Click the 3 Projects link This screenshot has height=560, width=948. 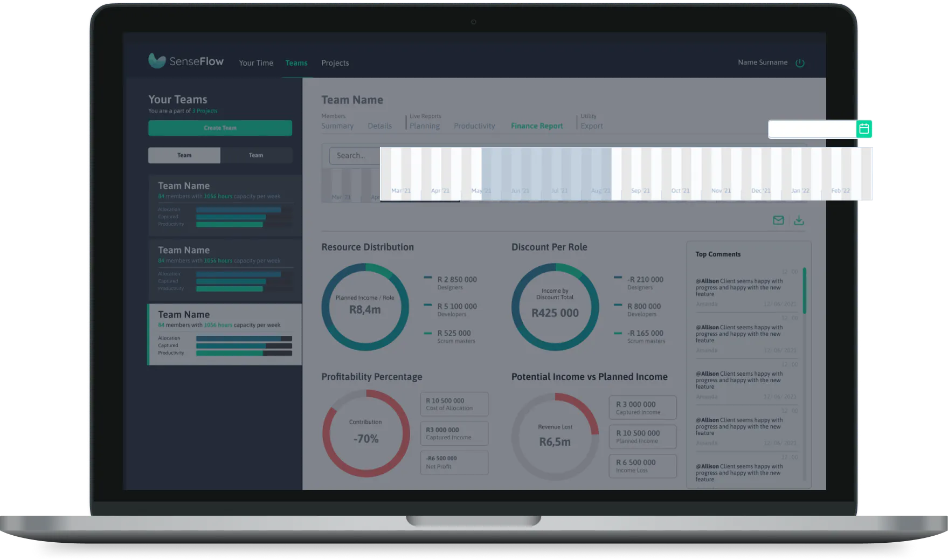[205, 111]
